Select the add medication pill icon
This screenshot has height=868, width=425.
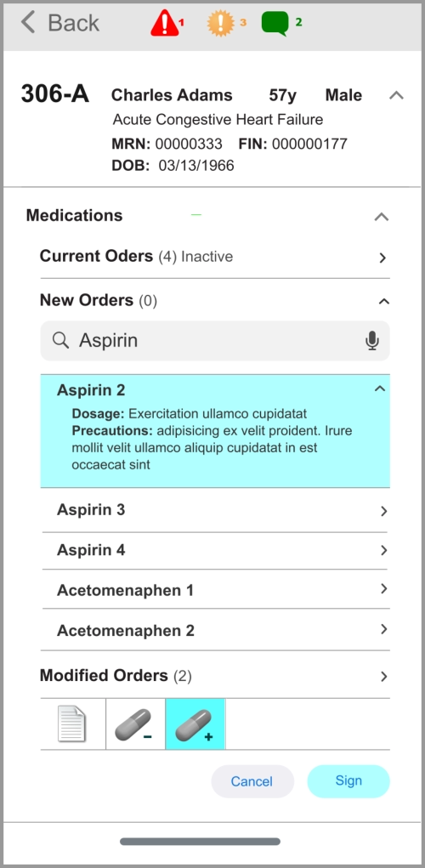[x=195, y=724]
